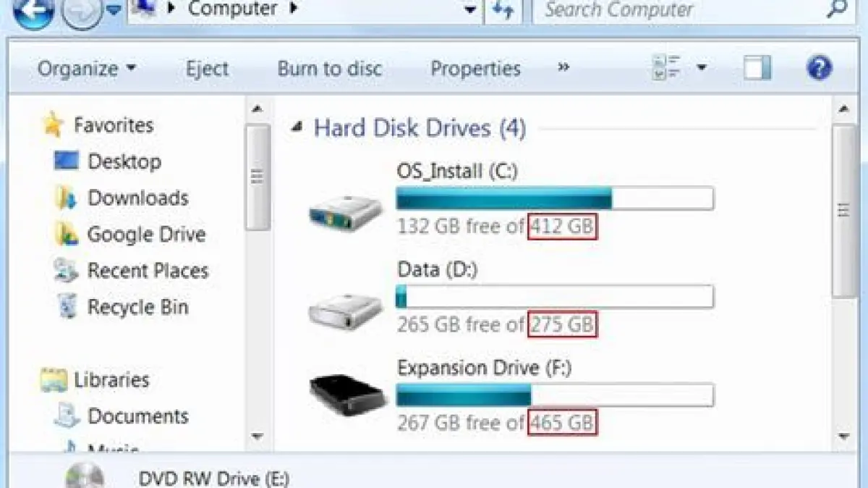Show more toolbar commands chevron

point(563,68)
